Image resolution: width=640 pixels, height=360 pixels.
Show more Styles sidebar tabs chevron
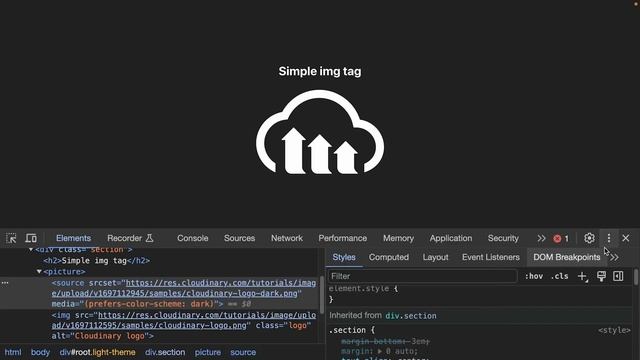615,258
